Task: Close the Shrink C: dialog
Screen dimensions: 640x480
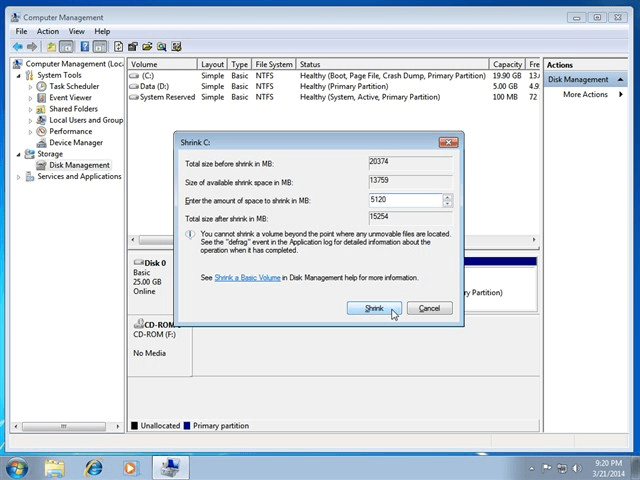Action: coord(448,142)
